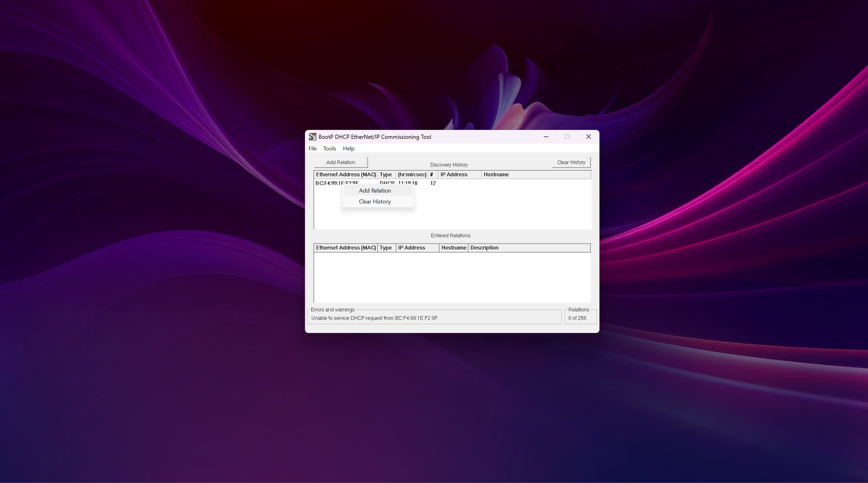The width and height of the screenshot is (868, 483).
Task: Click the Type column header in Discovery History
Action: [x=386, y=174]
